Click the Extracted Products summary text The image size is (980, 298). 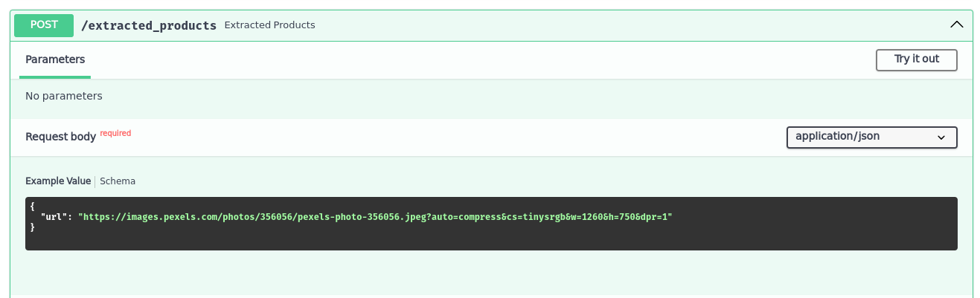click(269, 25)
